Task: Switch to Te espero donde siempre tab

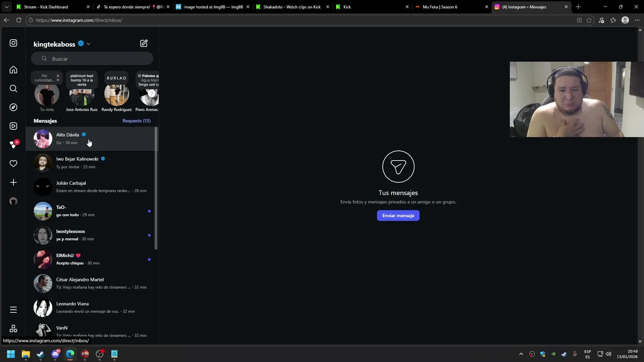Action: pyautogui.click(x=133, y=7)
